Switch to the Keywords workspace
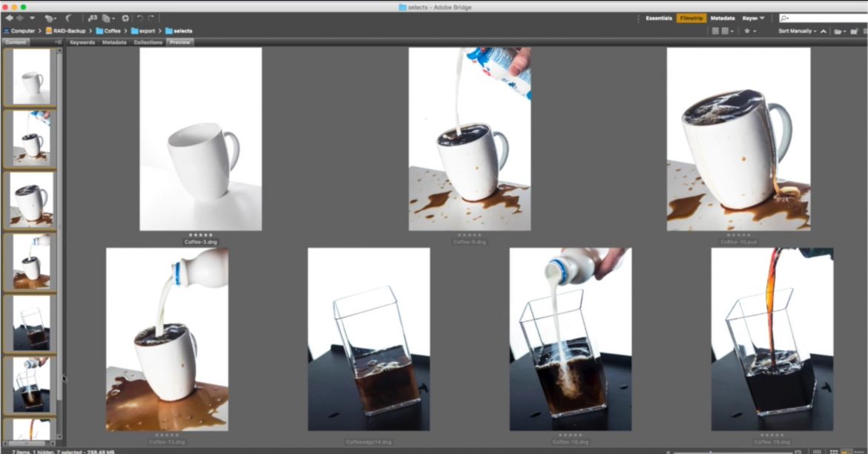This screenshot has height=454, width=868. [x=749, y=19]
